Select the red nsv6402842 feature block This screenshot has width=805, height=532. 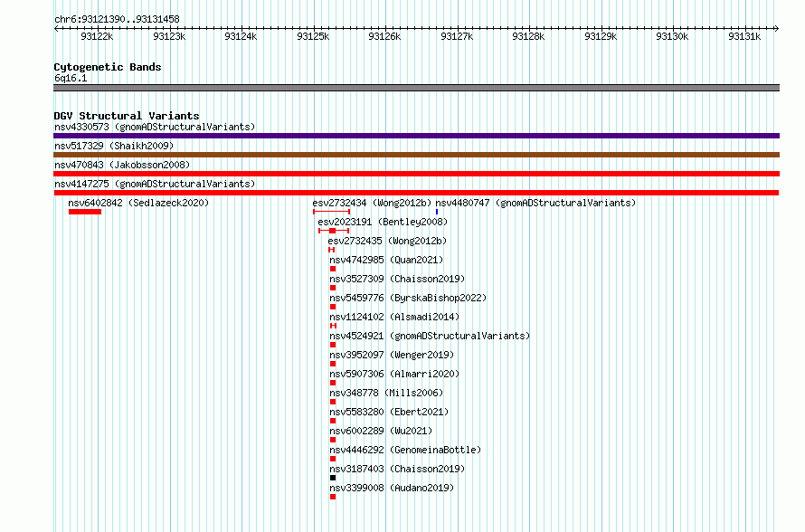point(85,212)
